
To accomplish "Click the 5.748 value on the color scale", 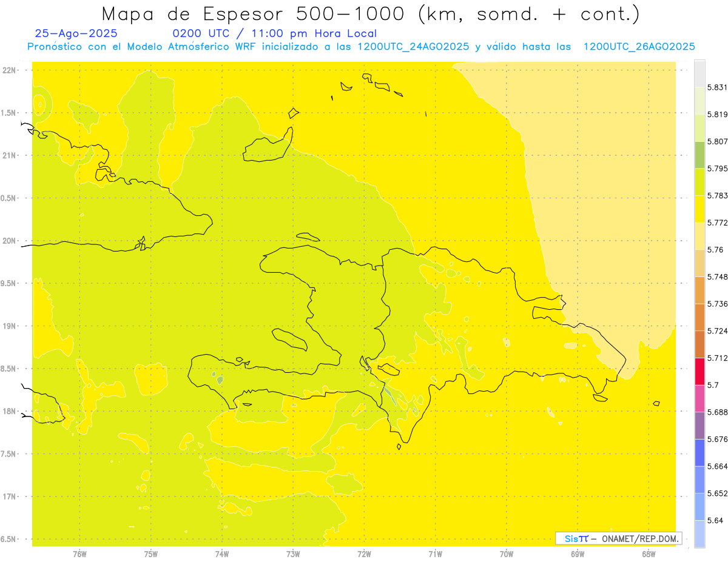I will (x=717, y=277).
